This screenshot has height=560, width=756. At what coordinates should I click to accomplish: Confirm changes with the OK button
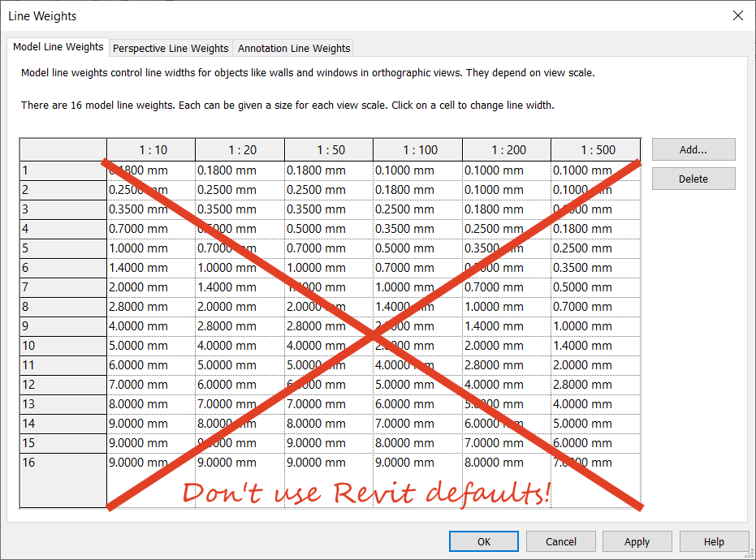(x=483, y=541)
